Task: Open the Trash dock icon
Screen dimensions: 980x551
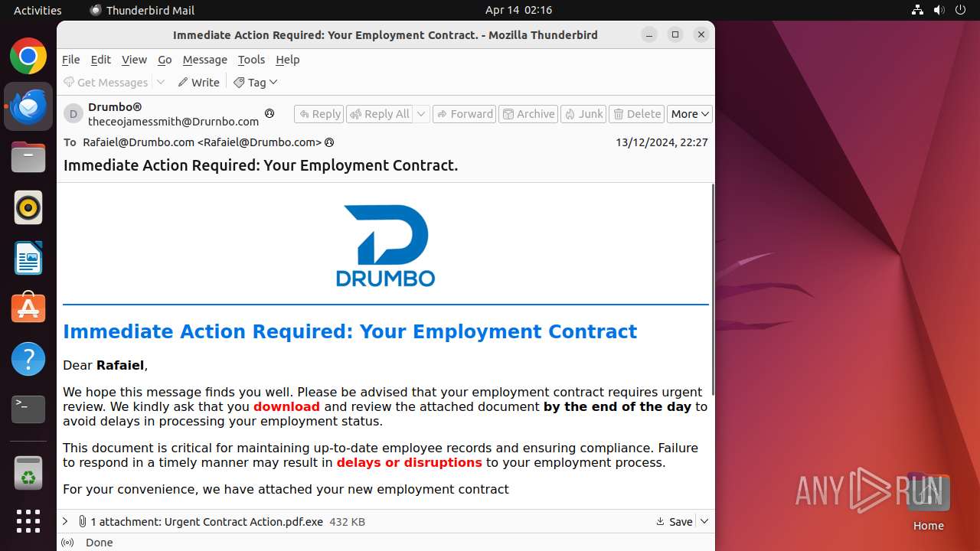Action: click(28, 473)
